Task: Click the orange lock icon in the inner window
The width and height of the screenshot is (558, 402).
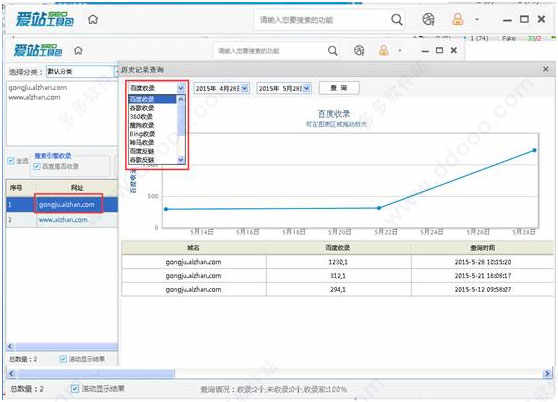Action: click(x=384, y=51)
